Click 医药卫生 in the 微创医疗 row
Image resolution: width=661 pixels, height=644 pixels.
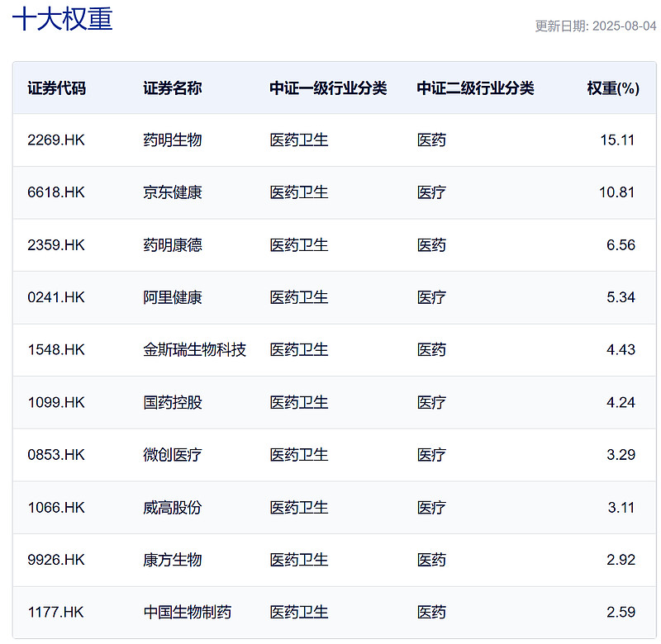click(299, 455)
